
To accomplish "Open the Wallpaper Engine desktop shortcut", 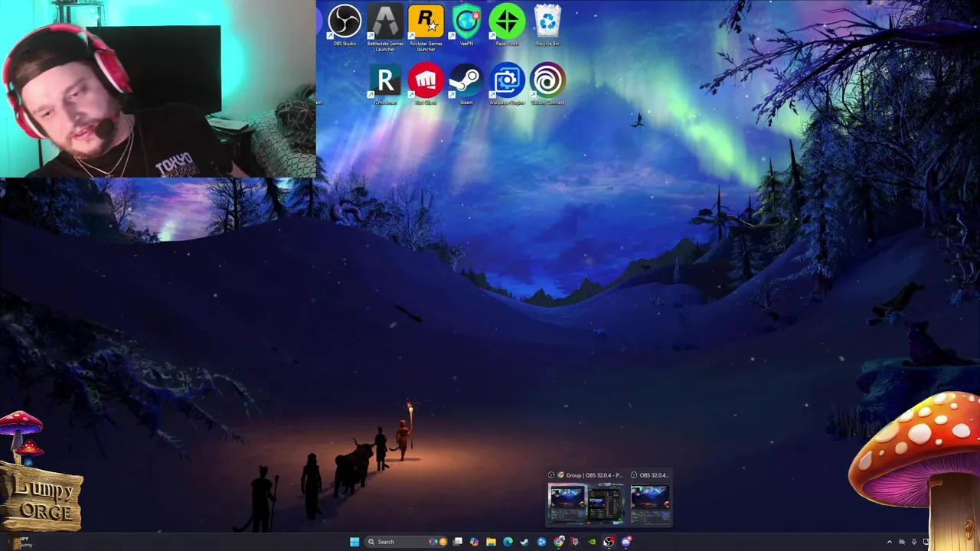I will point(507,85).
